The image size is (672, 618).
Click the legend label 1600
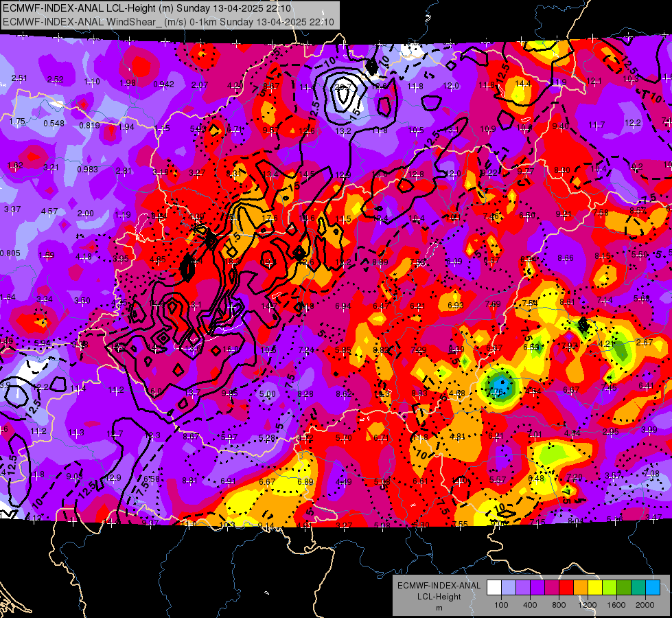pos(616,605)
